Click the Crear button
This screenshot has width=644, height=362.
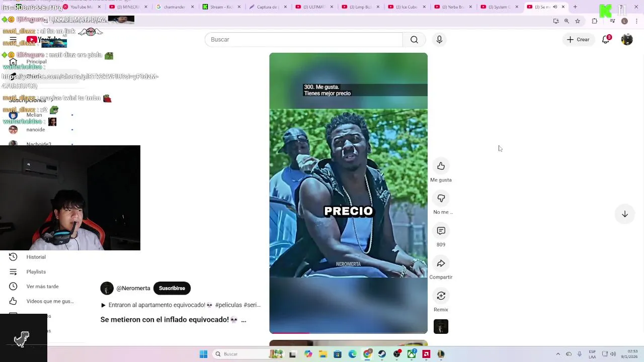[578, 40]
